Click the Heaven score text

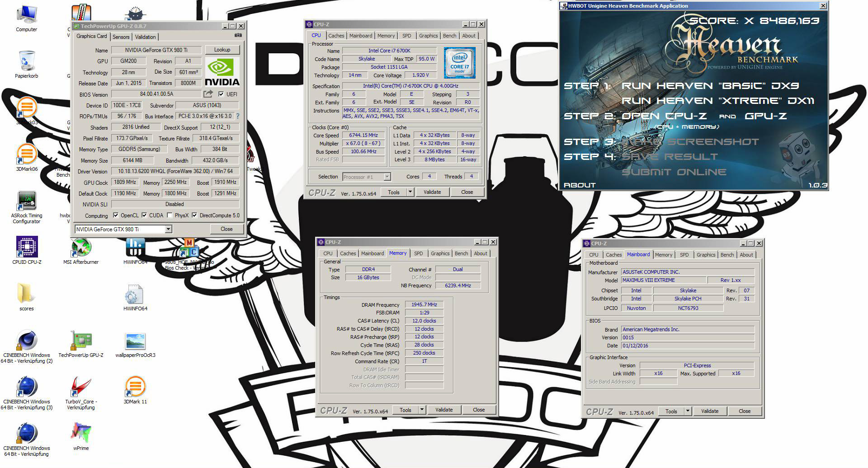pyautogui.click(x=754, y=20)
